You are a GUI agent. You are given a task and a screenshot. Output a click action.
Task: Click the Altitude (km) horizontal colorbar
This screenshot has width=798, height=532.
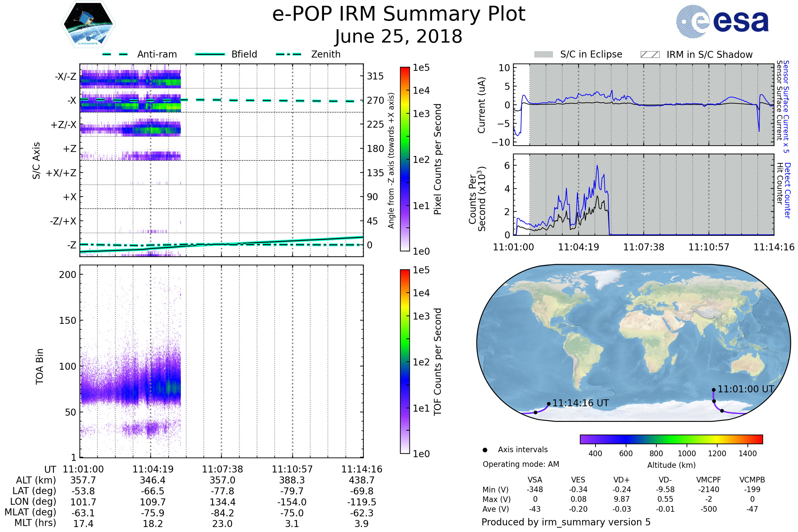click(x=671, y=439)
